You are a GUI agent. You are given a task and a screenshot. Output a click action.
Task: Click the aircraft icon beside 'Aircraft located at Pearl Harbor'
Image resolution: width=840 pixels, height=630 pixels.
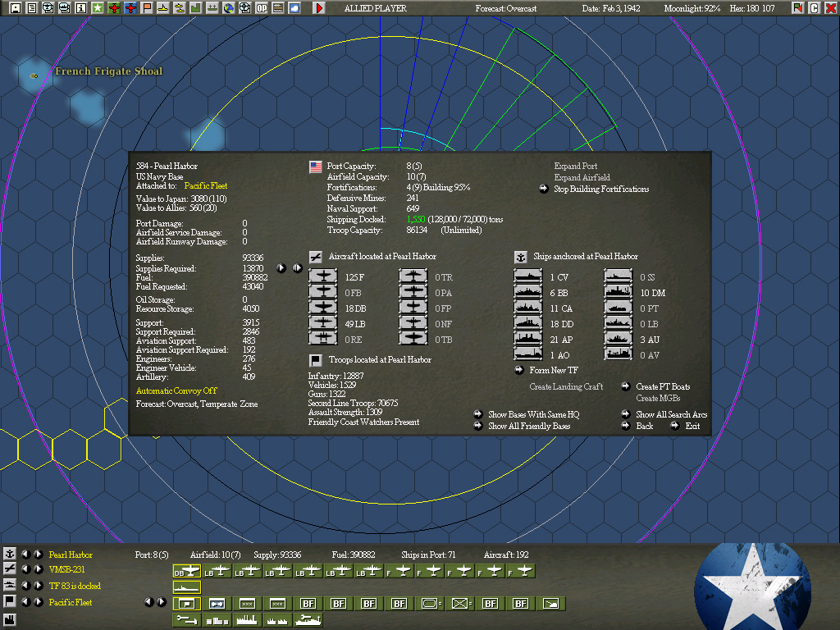tap(316, 257)
